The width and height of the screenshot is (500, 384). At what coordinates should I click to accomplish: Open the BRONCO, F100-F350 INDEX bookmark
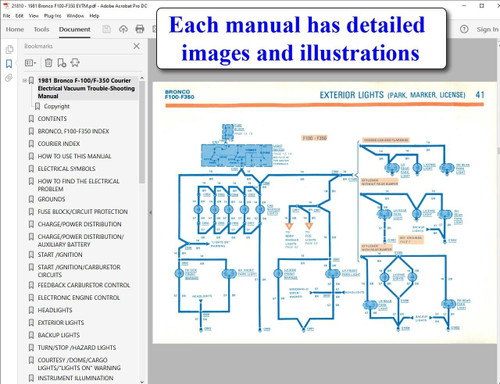click(x=73, y=131)
